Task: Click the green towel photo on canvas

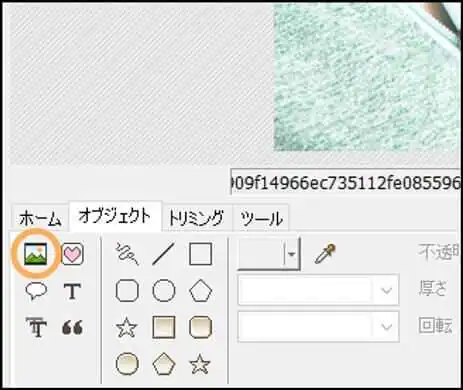Action: (367, 77)
